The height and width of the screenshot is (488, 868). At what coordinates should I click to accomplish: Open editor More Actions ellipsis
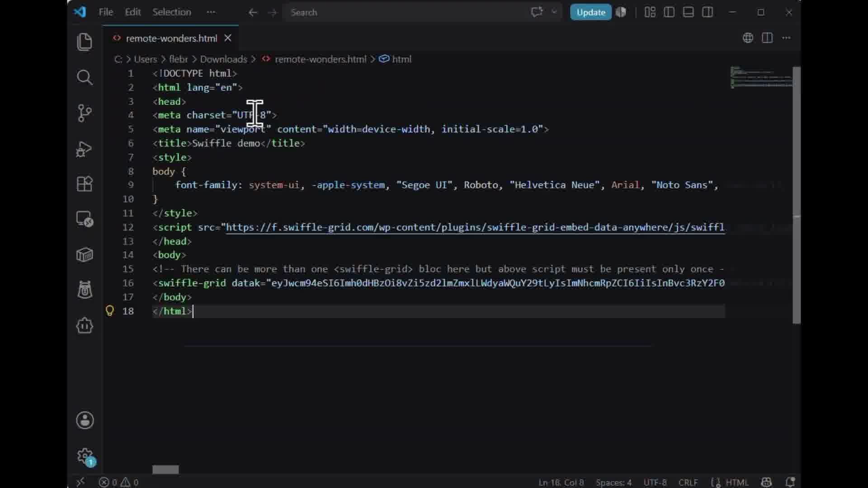click(787, 38)
